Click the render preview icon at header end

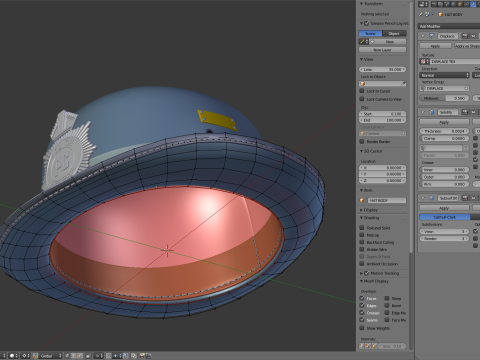(147, 356)
